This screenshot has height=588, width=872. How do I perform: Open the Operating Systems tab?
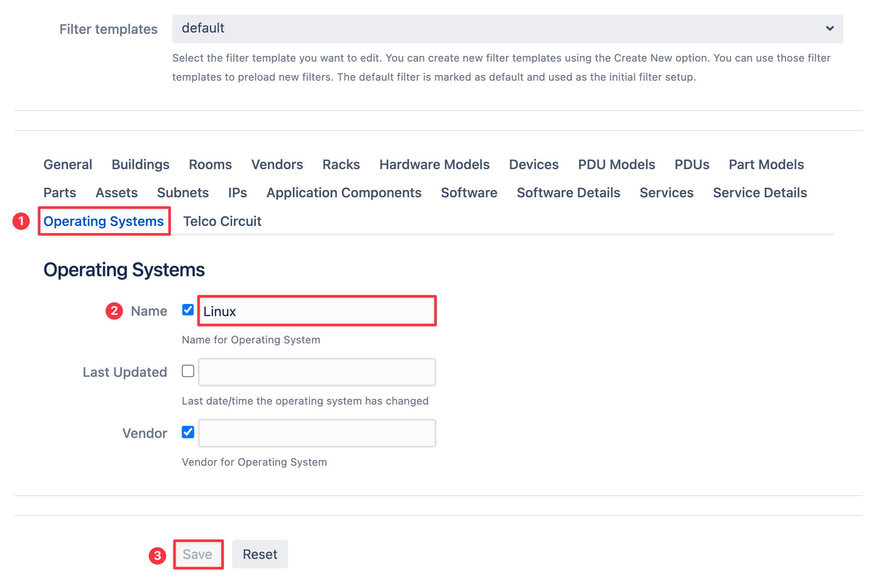[104, 221]
